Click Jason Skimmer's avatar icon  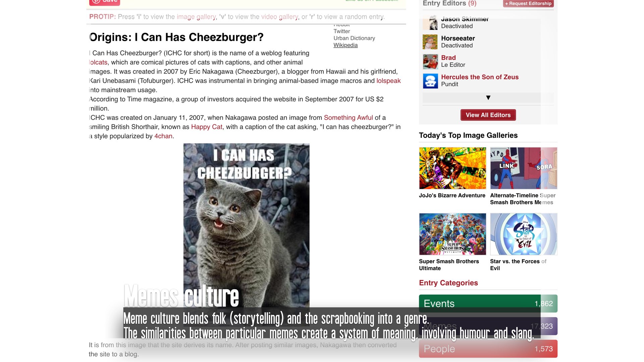430,23
